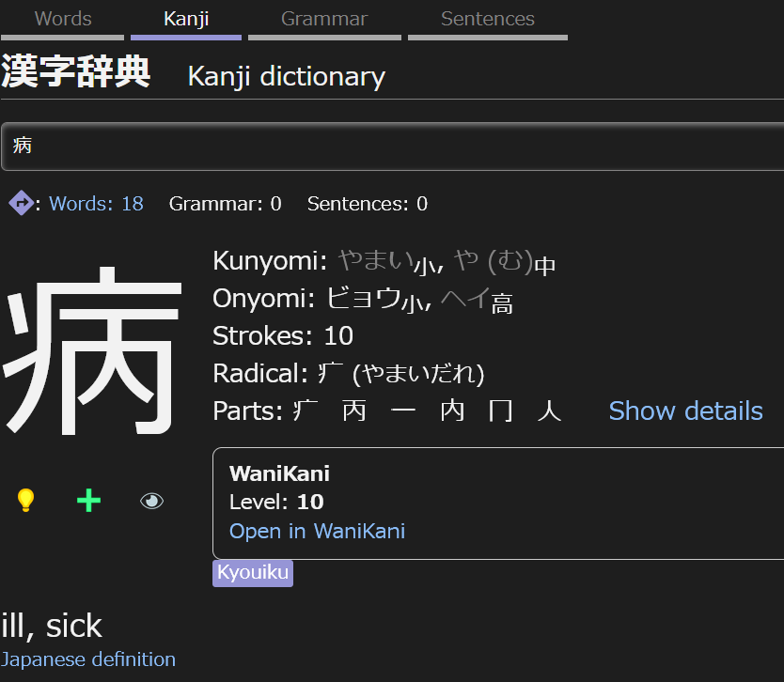The height and width of the screenshot is (682, 784).
Task: Open the Japanese definition link
Action: tap(88, 659)
